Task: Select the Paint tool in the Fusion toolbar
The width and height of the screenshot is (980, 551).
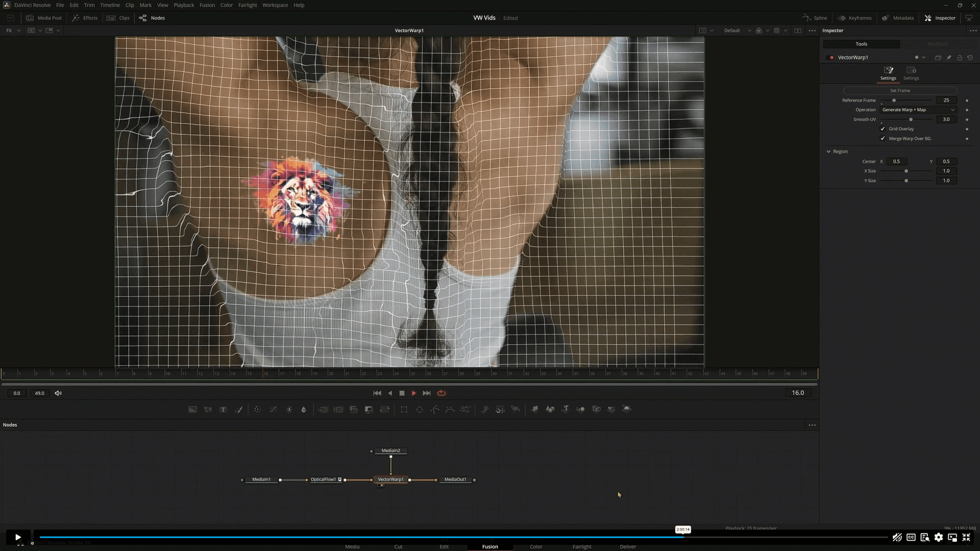Action: [x=239, y=409]
